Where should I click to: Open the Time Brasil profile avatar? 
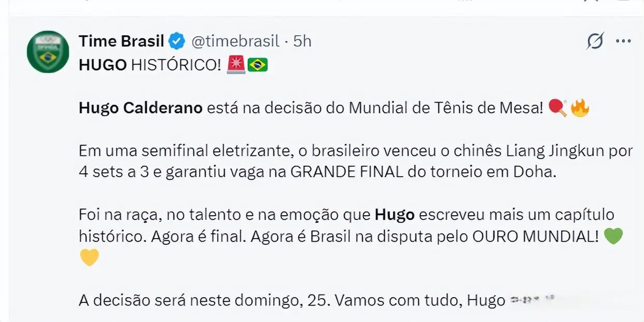[x=48, y=51]
